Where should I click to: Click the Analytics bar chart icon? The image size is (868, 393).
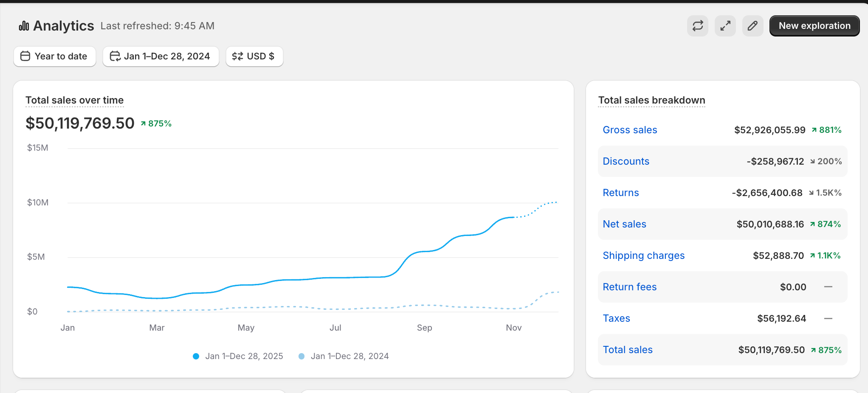coord(24,25)
